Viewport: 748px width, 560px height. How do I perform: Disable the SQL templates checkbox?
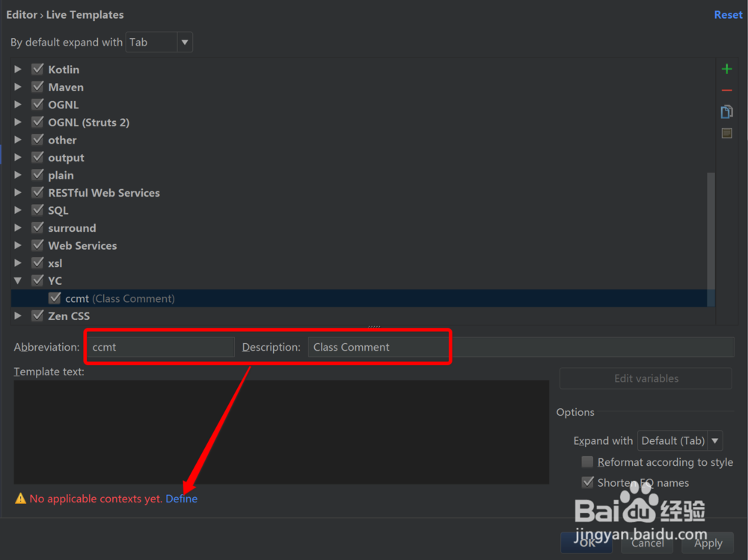pos(37,210)
